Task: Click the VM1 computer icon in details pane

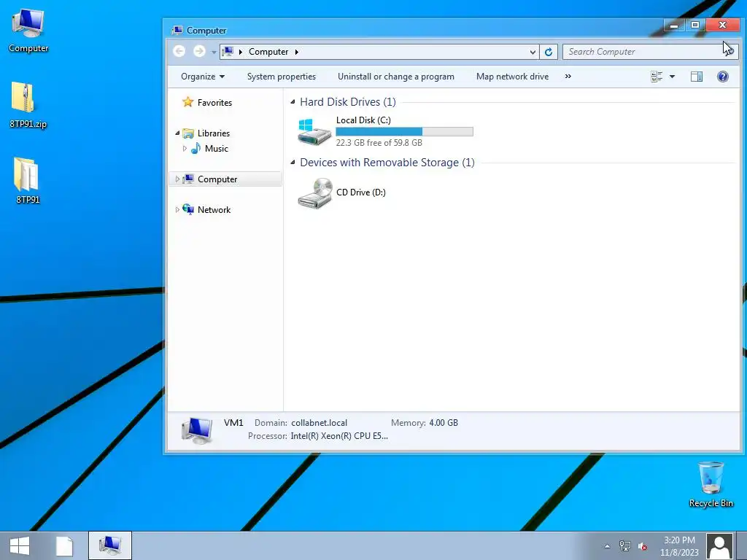Action: tap(197, 429)
